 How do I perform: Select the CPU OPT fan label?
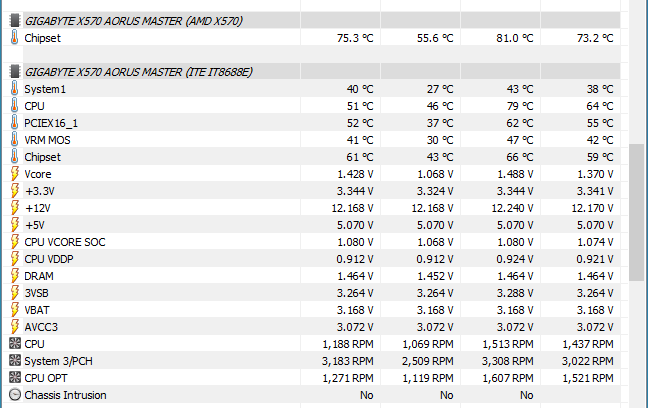pos(45,378)
